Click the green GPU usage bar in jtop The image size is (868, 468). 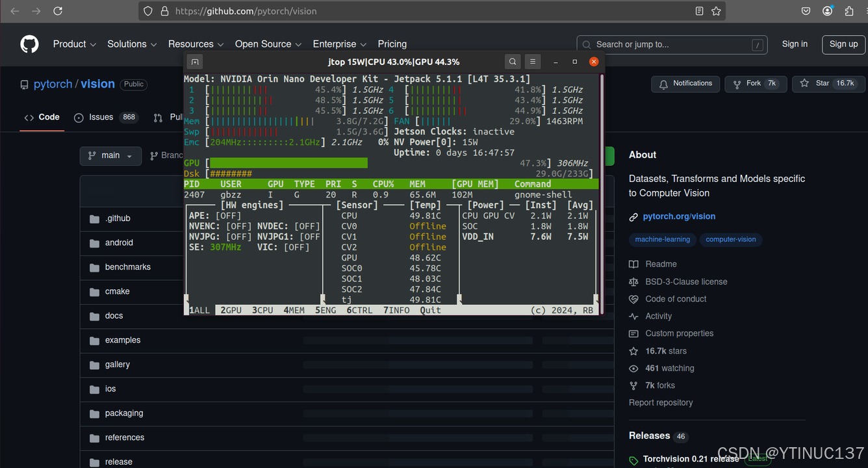tap(288, 163)
